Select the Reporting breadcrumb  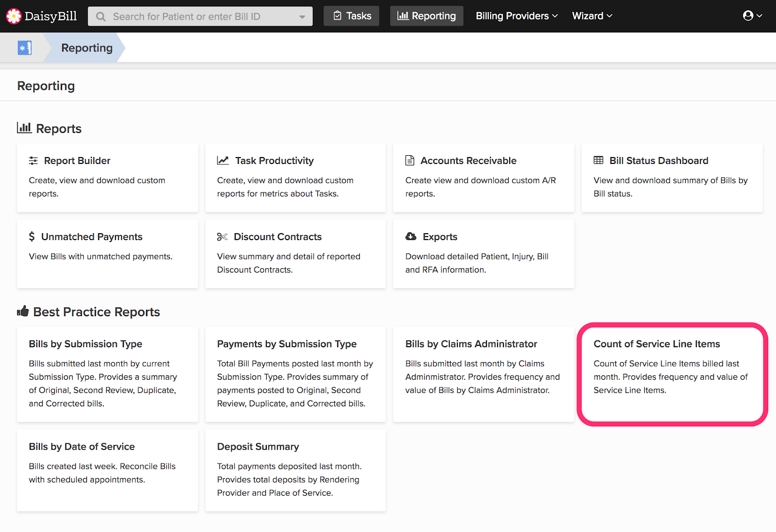pyautogui.click(x=87, y=48)
